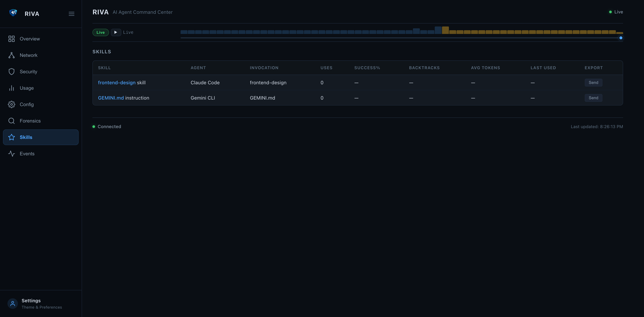Viewport: 644px width, 317px height.
Task: Open Security shield icon in sidebar
Action: click(12, 72)
